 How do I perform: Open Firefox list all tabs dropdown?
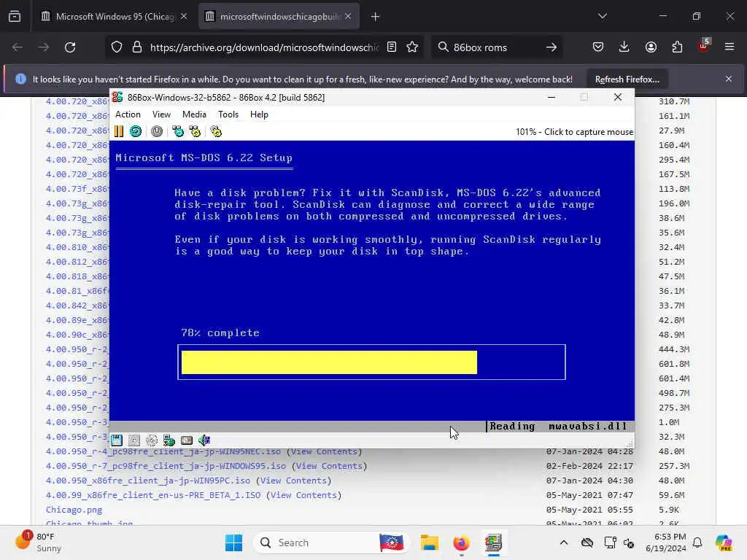[x=602, y=16]
